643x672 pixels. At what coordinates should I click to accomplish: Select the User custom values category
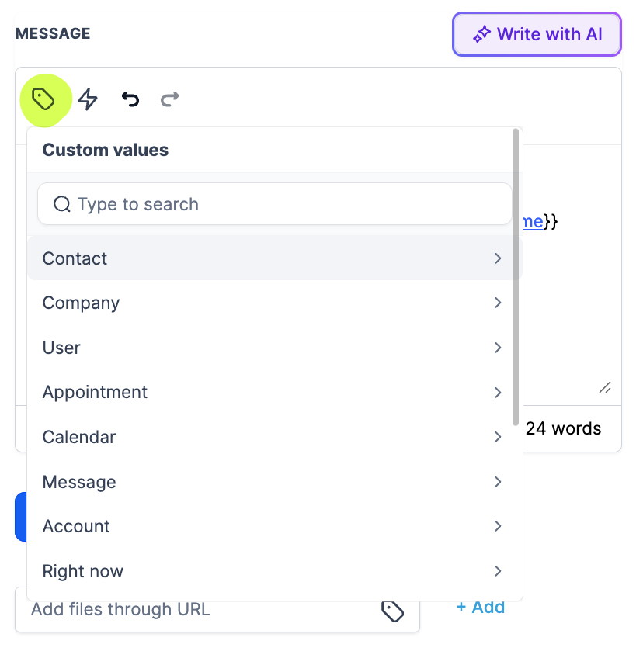[x=271, y=348]
